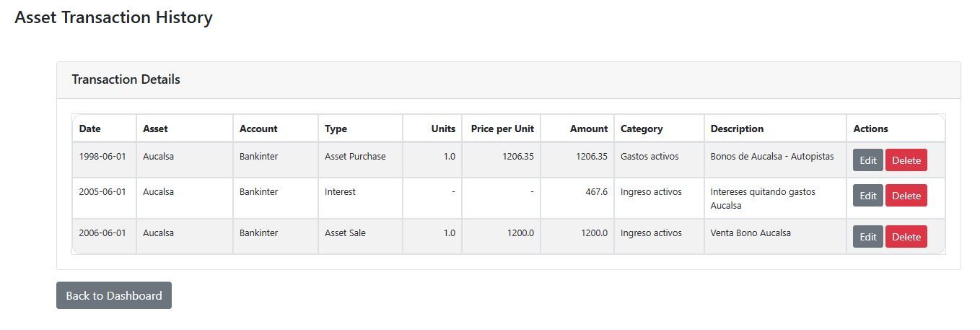Delete the 2006-06-01 Asset Sale transaction
This screenshot has height=330, width=980.
[x=906, y=237]
